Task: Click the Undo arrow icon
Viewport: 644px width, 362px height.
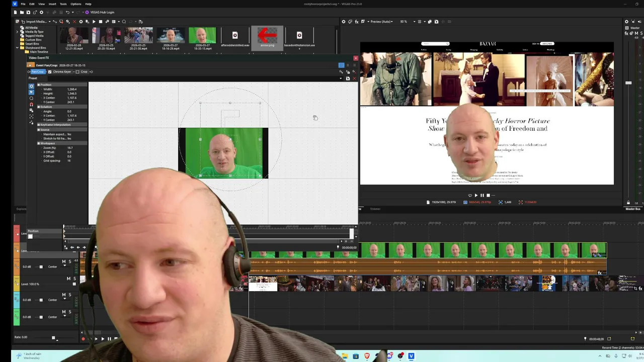Action: click(67, 12)
